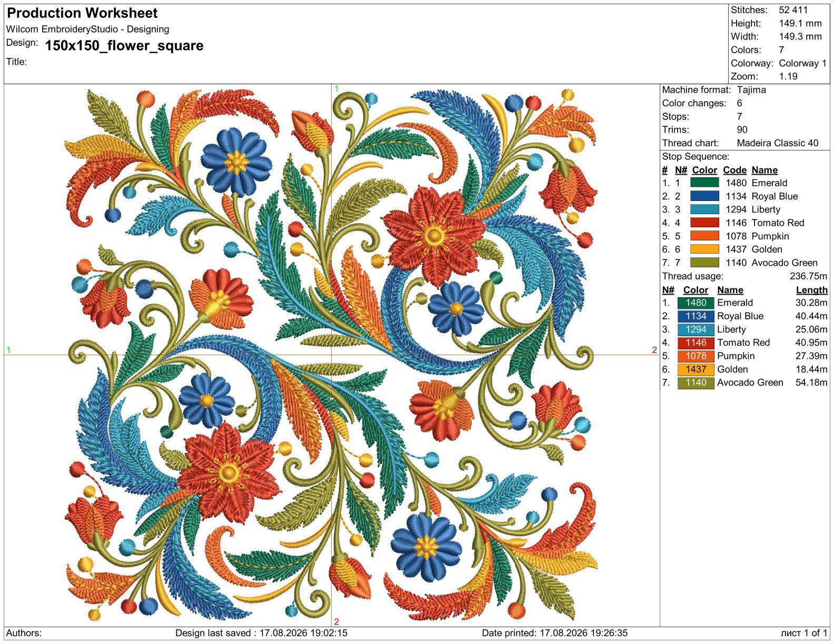The width and height of the screenshot is (834, 644).
Task: Select total thread usage "236.75m"
Action: [x=809, y=276]
